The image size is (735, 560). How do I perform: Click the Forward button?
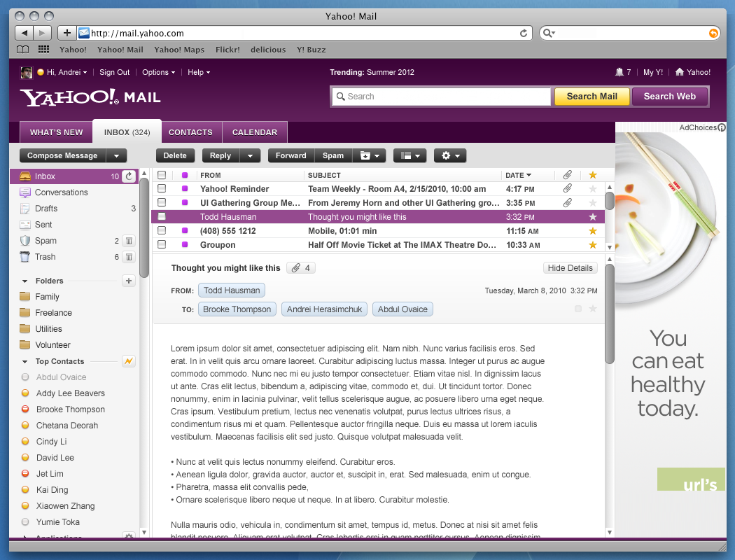click(290, 155)
